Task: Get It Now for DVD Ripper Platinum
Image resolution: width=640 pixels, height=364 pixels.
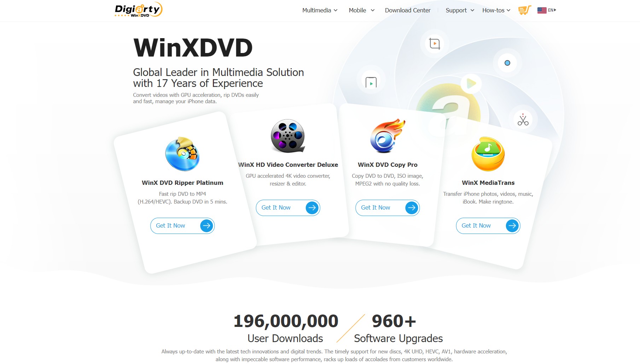Action: coord(182,226)
